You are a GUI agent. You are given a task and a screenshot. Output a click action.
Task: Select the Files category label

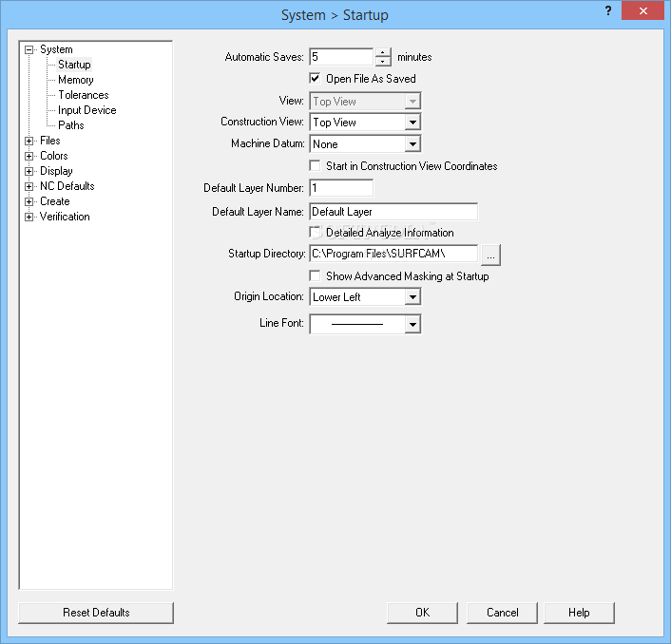(x=50, y=141)
